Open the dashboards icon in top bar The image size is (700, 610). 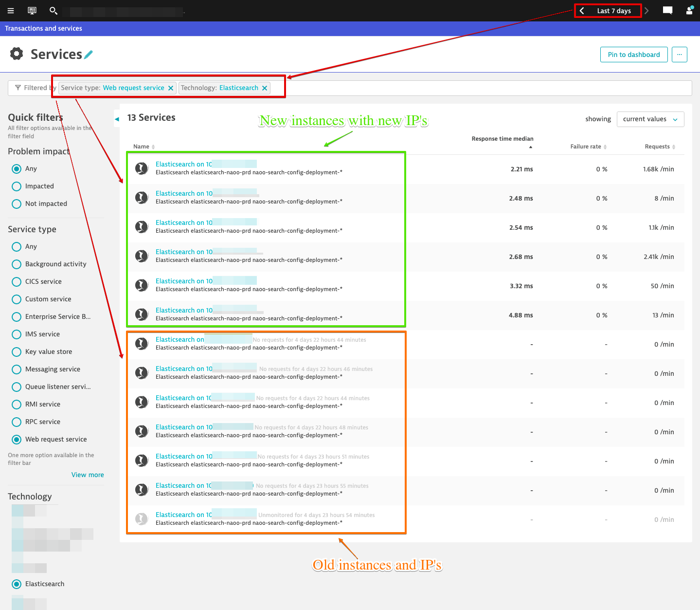coord(32,11)
